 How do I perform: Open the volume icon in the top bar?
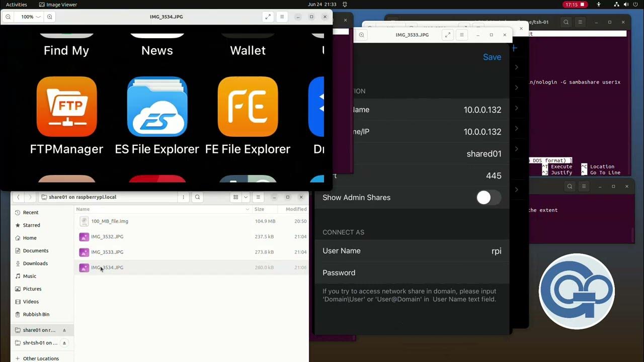pyautogui.click(x=626, y=5)
